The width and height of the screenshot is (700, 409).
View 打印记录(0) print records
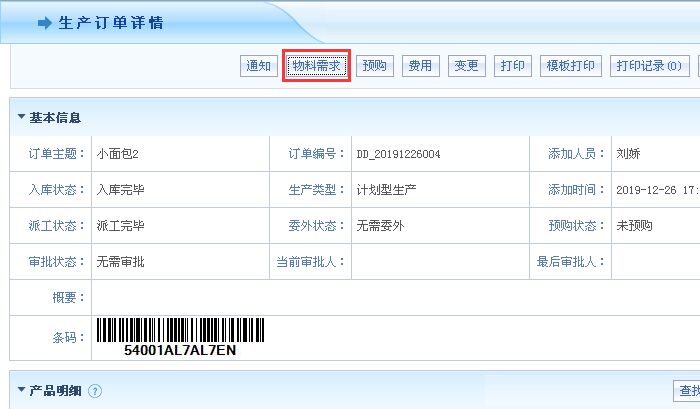click(648, 67)
